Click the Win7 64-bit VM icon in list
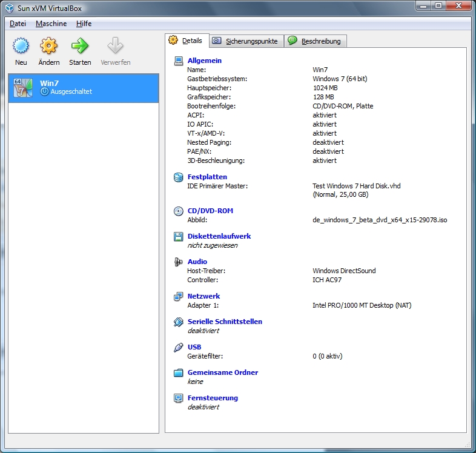 click(23, 88)
